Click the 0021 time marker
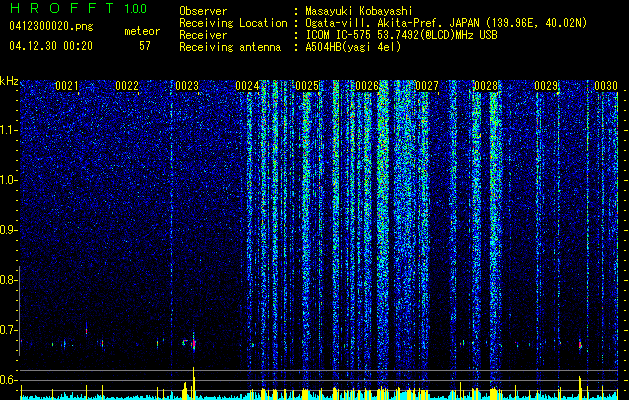Viewport: 629px width, 400px height. [x=67, y=86]
